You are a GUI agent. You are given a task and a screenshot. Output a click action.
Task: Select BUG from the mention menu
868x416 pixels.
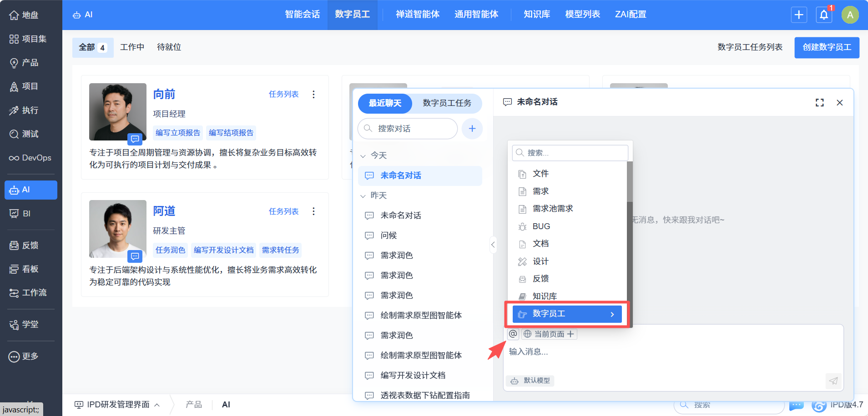click(x=567, y=226)
